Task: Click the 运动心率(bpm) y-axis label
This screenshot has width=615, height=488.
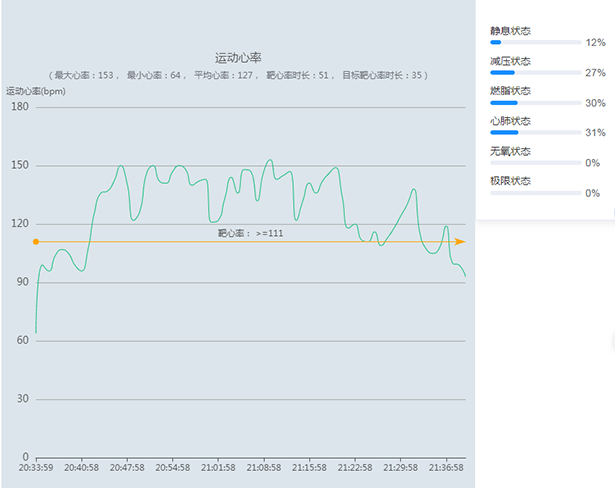Action: click(36, 91)
